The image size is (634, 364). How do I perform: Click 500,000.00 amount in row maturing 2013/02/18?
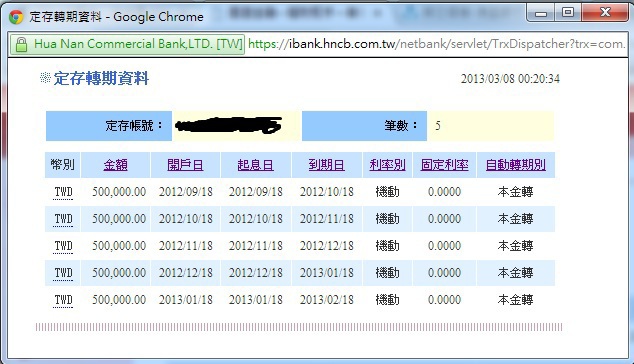pos(119,300)
